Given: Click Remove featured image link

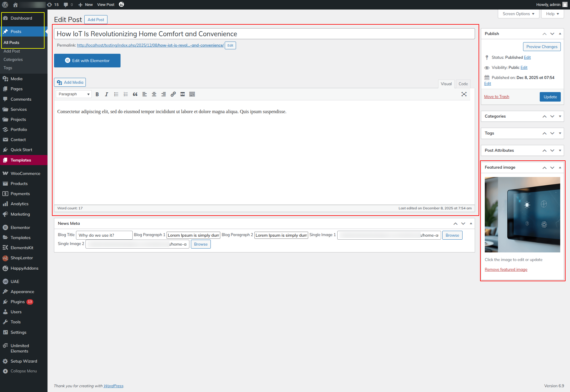Looking at the screenshot, I should pos(506,269).
